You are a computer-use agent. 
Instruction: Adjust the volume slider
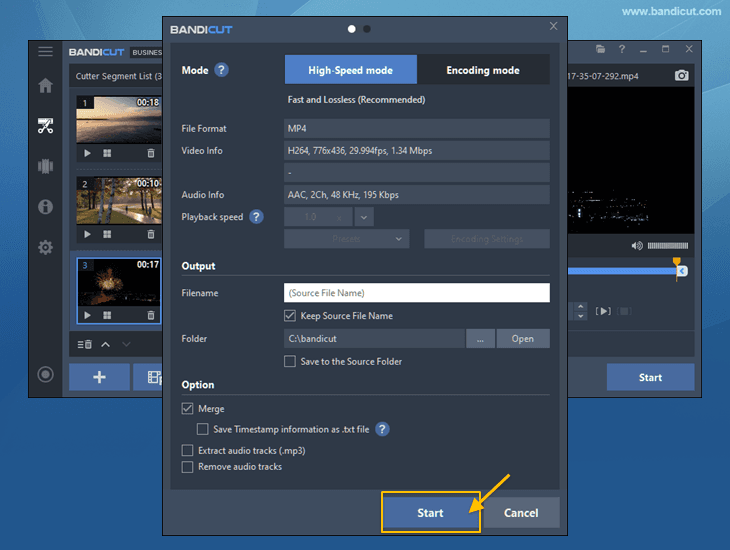click(x=668, y=245)
